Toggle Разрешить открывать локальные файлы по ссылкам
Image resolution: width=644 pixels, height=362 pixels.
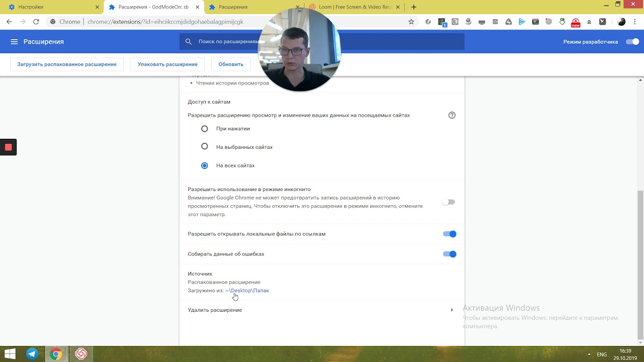pos(449,234)
